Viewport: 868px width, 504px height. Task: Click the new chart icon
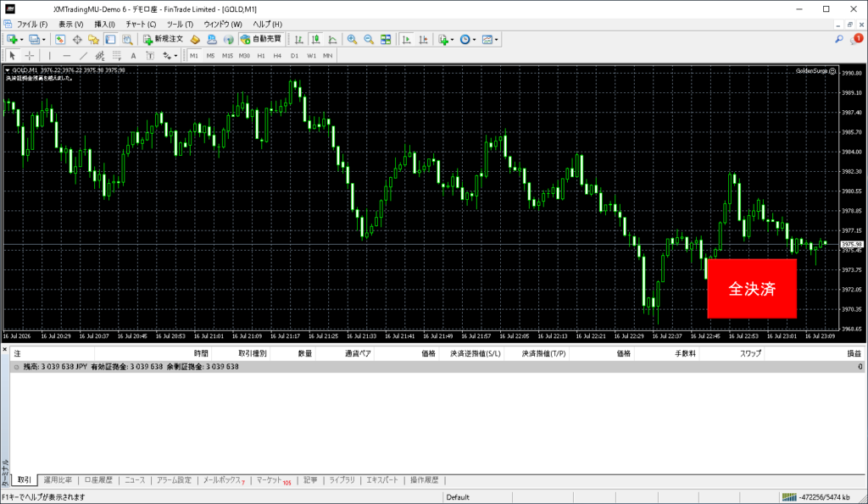(x=12, y=39)
